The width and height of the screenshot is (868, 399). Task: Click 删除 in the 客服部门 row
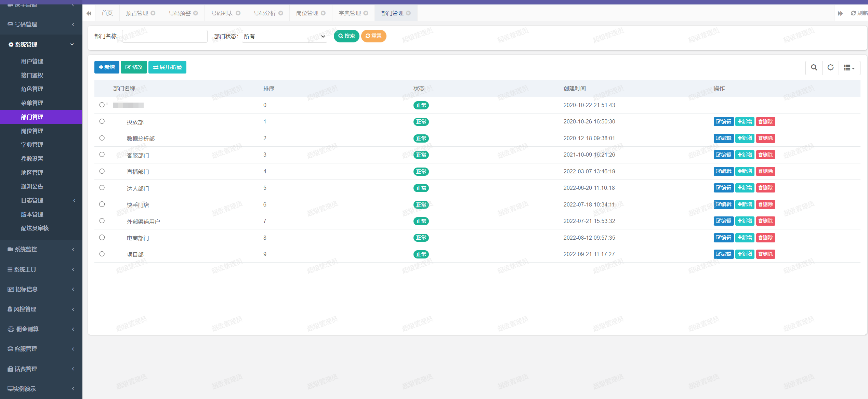click(x=766, y=155)
